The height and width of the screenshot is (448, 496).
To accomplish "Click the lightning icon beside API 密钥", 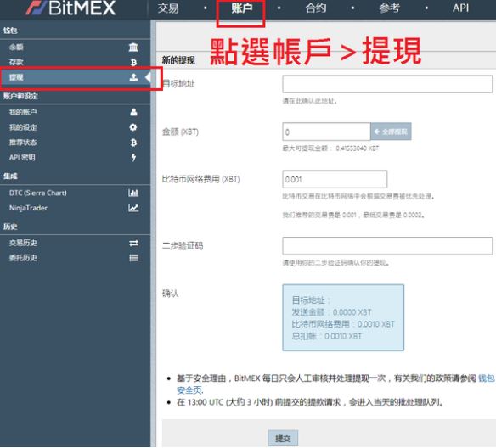I will (133, 157).
